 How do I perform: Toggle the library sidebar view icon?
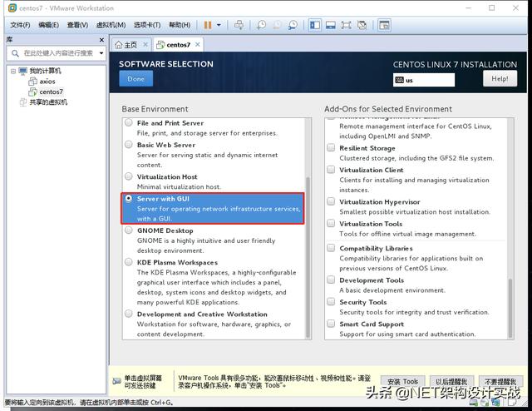(x=315, y=25)
